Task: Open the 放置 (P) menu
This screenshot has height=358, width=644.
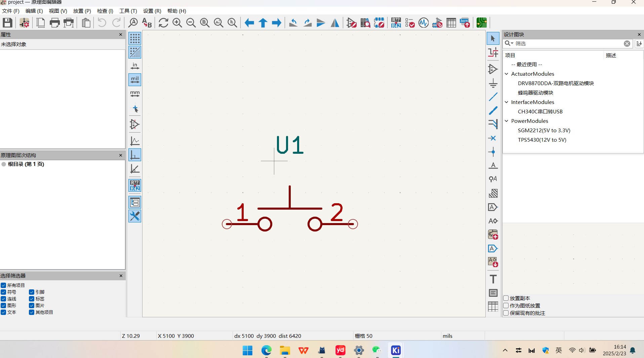Action: (x=82, y=11)
